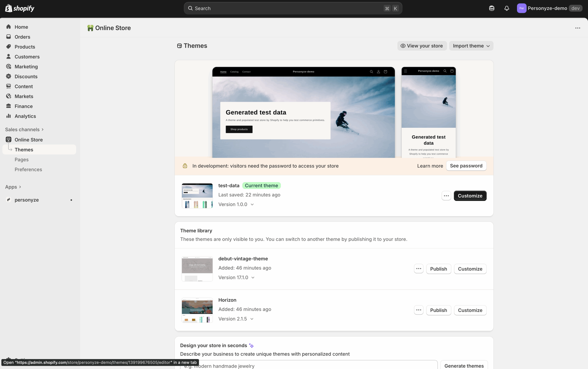Click the Shopify logo
Viewport: 588px width, 369px height.
point(20,8)
